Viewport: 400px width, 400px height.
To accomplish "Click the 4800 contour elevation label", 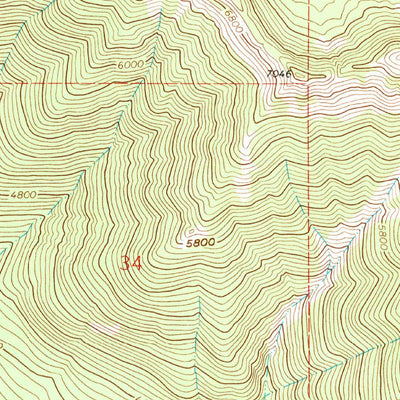I will tap(22, 195).
